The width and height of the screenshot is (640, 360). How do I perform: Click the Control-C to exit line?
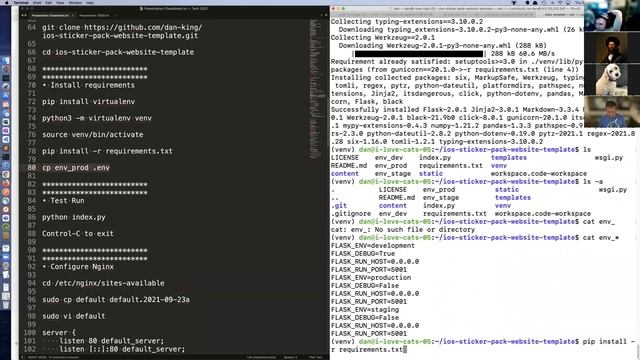click(x=78, y=234)
